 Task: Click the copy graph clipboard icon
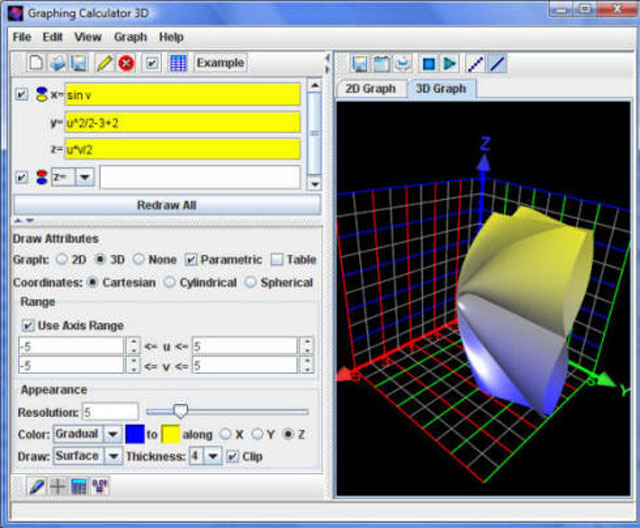[381, 64]
